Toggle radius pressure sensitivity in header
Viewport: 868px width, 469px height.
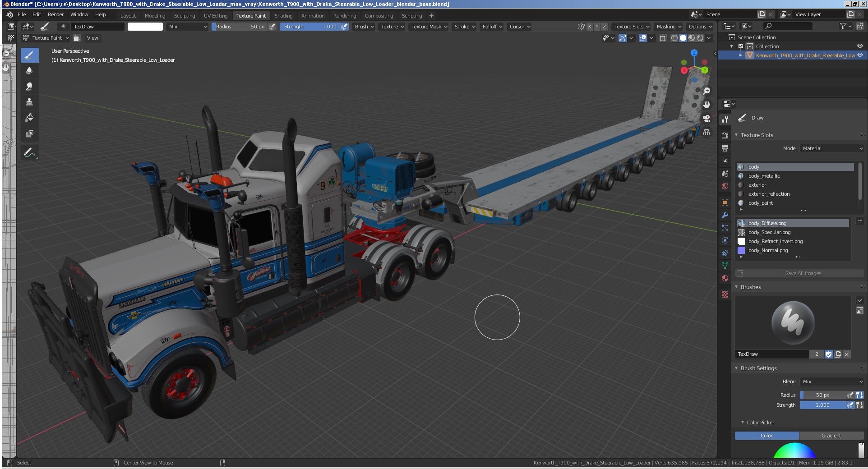[x=272, y=27]
